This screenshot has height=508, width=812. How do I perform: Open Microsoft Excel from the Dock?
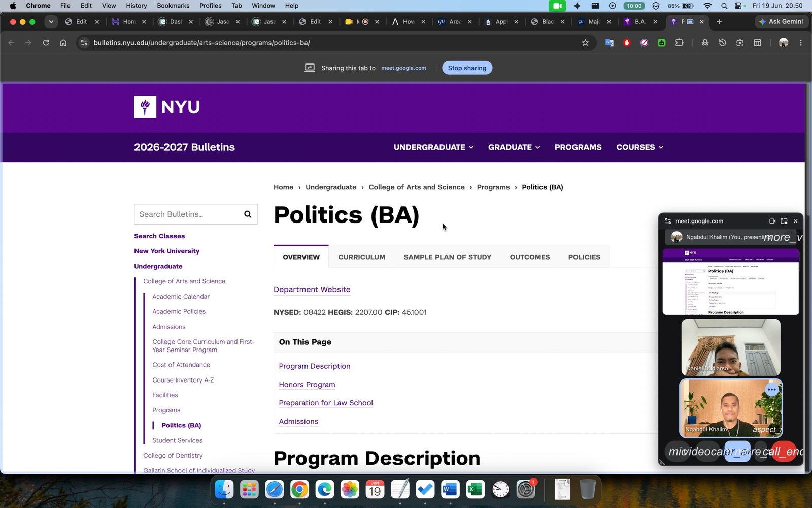[475, 489]
